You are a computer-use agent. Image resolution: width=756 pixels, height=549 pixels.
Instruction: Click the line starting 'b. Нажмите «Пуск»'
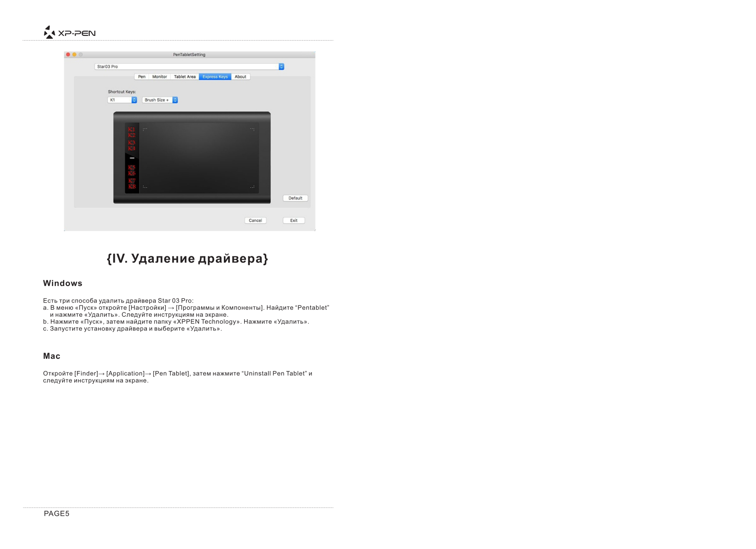click(x=176, y=322)
